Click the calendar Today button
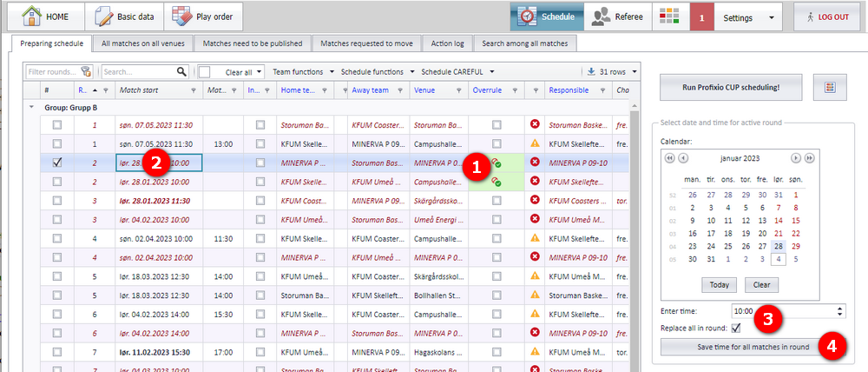The image size is (868, 372). pos(719,285)
